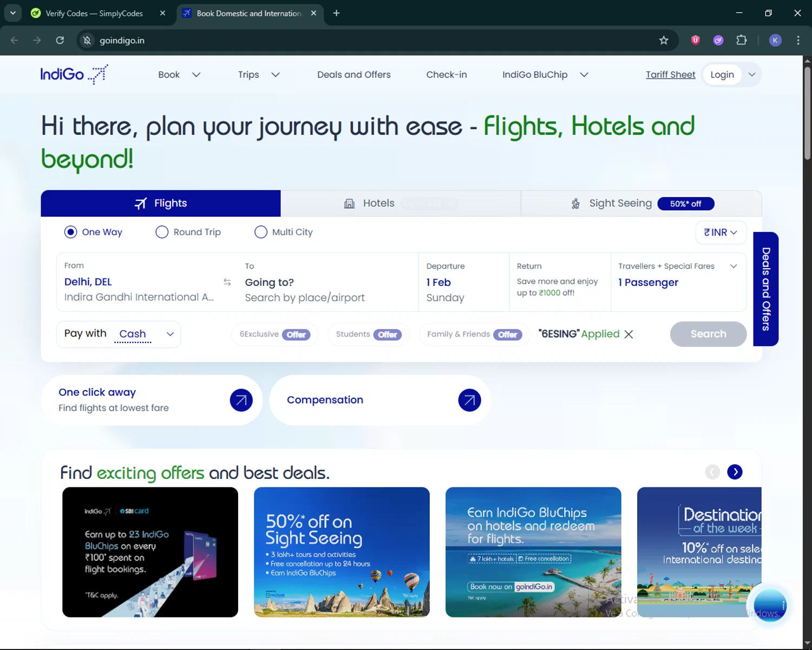Open the tab search dropdown arrow
The width and height of the screenshot is (812, 650).
[x=12, y=13]
